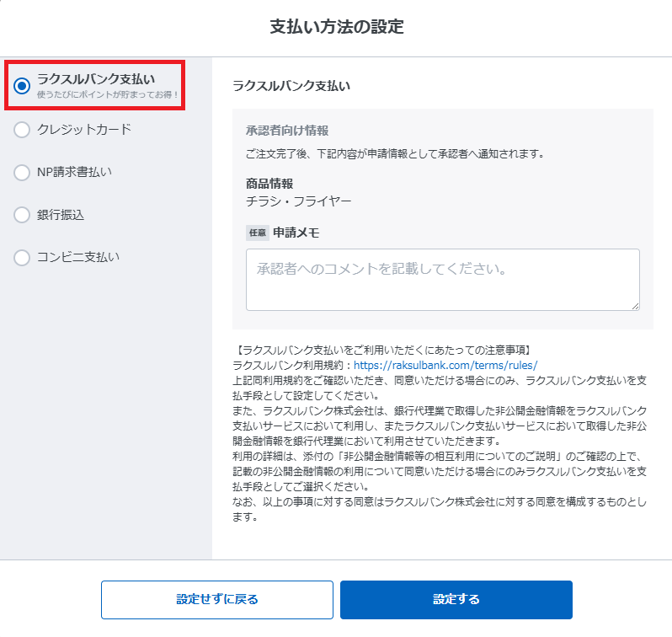The width and height of the screenshot is (672, 637).
Task: Click ご注文完了後 notification description text
Action: click(x=395, y=153)
